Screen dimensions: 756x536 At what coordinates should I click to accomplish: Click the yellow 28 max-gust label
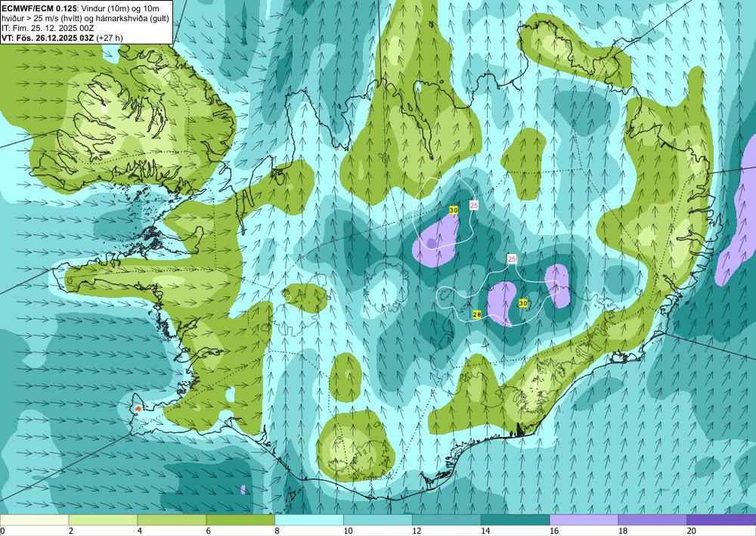pos(477,314)
